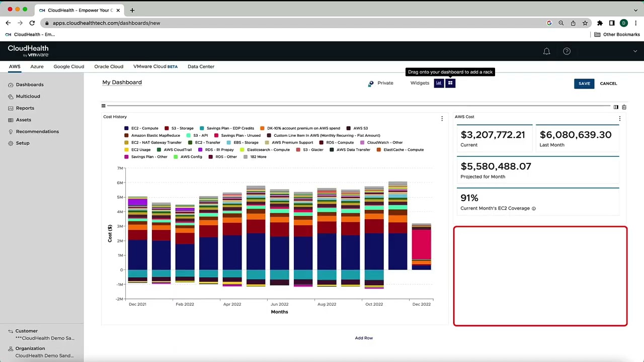Open AWS Cost widget options menu
This screenshot has height=362, width=644.
pos(619,119)
